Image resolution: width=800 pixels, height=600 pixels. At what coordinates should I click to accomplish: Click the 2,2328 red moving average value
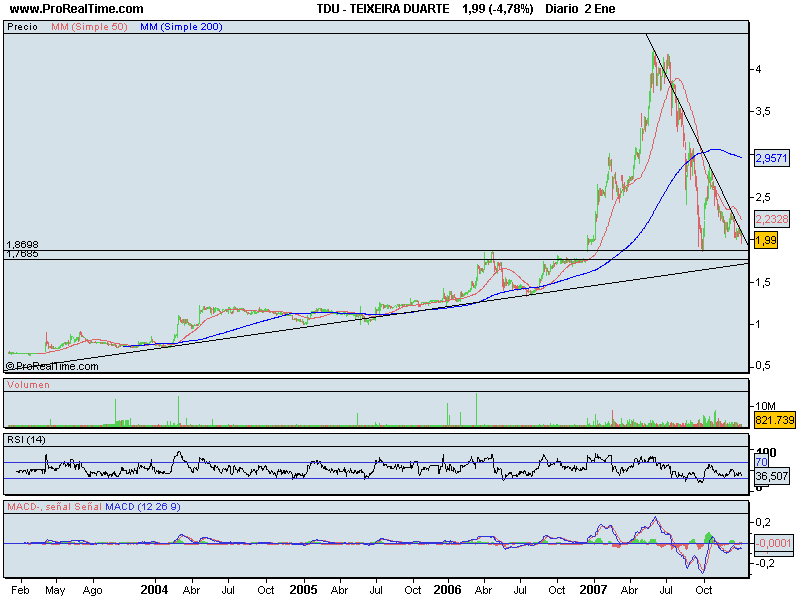click(771, 219)
